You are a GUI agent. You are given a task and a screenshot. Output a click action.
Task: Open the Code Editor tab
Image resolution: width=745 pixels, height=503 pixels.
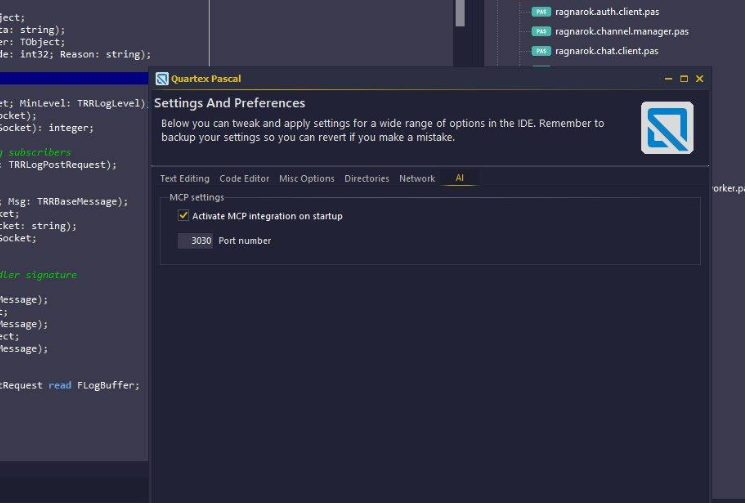coord(244,179)
